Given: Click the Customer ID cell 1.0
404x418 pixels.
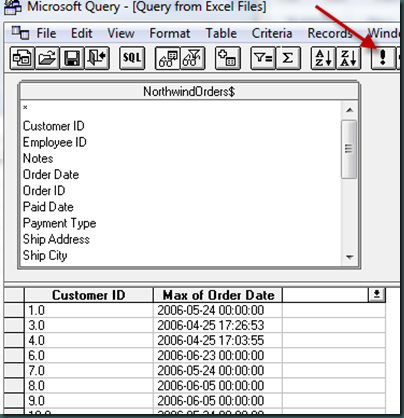Looking at the screenshot, I should (89, 310).
